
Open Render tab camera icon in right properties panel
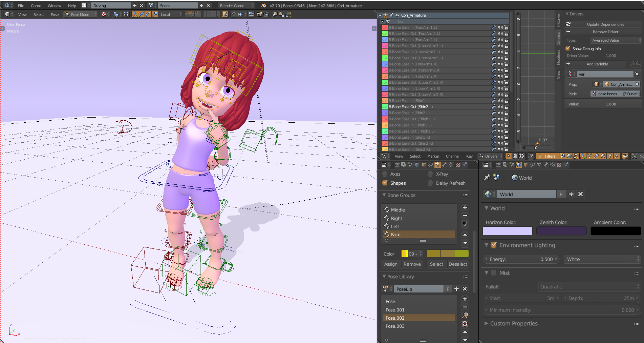coord(498,165)
